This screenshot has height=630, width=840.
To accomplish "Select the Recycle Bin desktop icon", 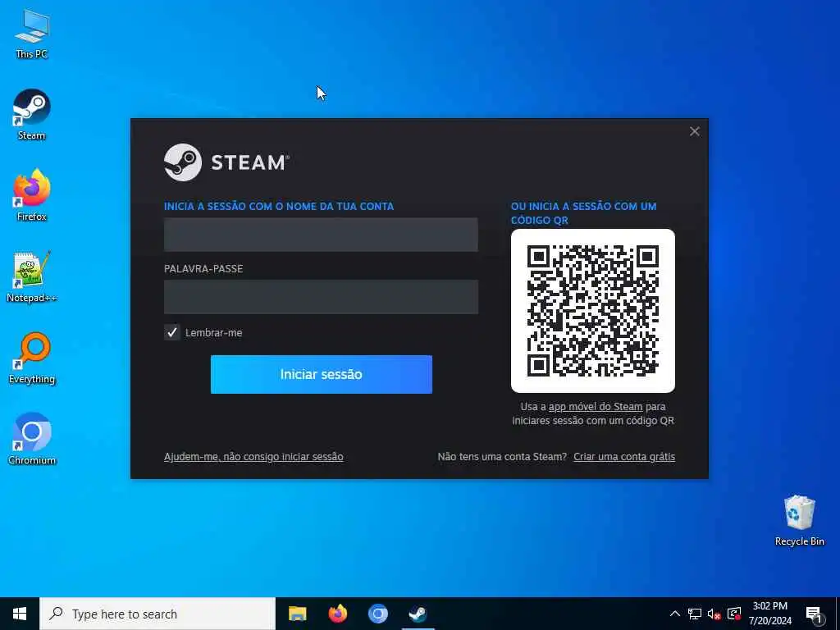I will [x=799, y=520].
